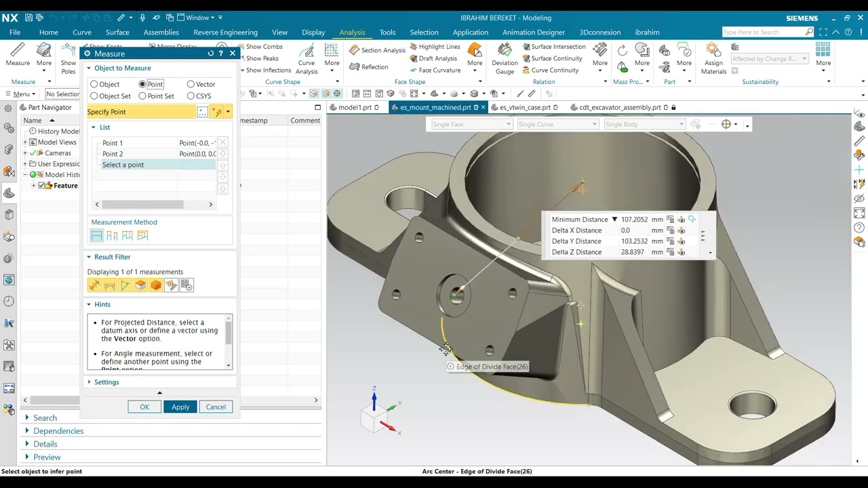Toggle the first Result Filter icon
This screenshot has width=868, height=488.
(x=94, y=285)
